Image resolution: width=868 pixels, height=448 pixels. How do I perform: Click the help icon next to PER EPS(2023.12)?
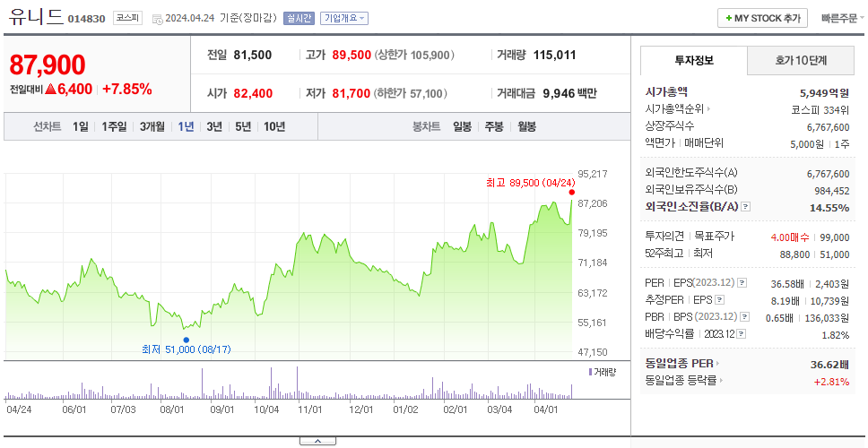pyautogui.click(x=742, y=283)
